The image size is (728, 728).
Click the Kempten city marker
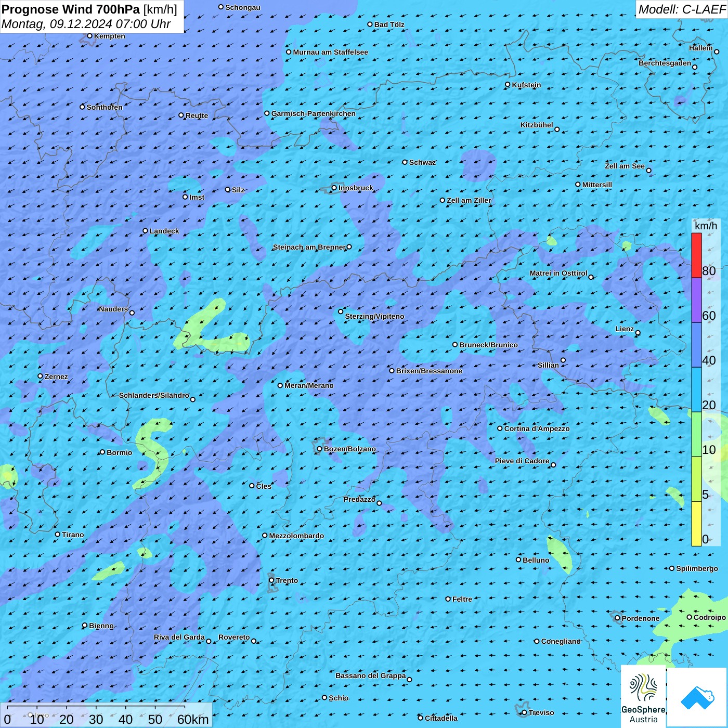[90, 36]
